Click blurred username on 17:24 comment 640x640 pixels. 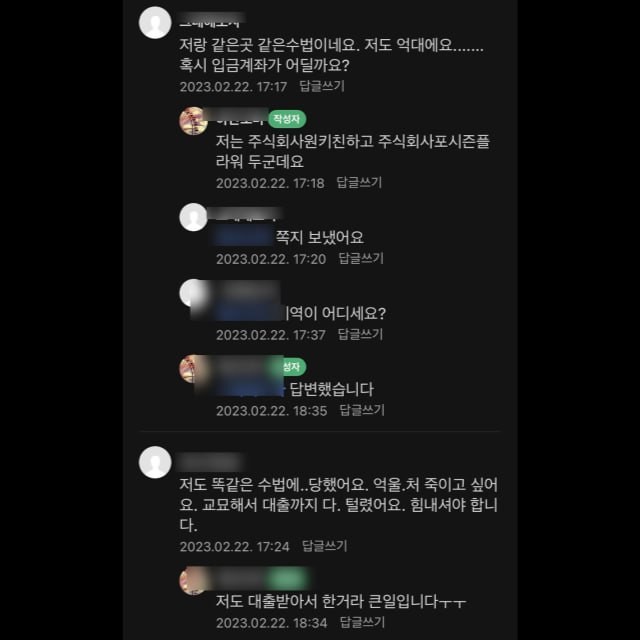pyautogui.click(x=211, y=462)
